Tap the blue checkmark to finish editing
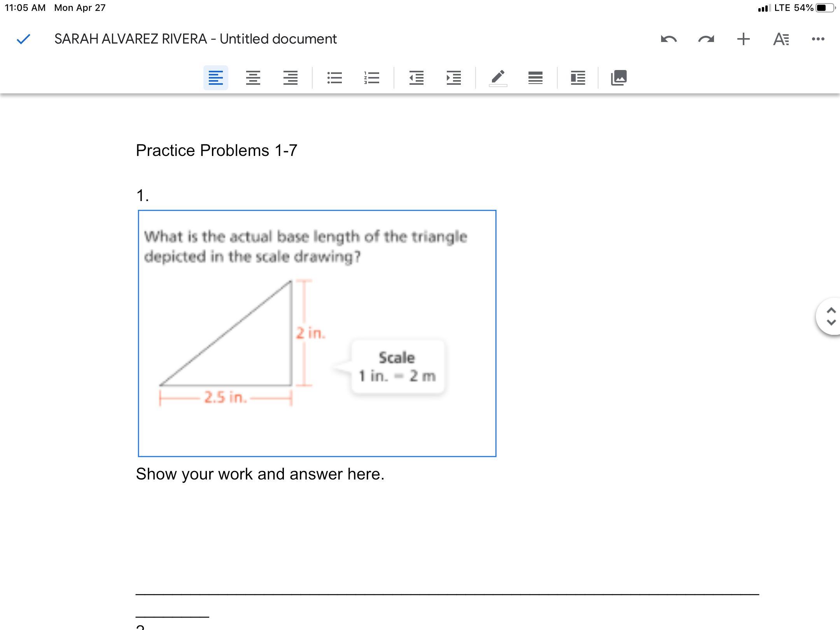The height and width of the screenshot is (630, 840). click(x=24, y=39)
